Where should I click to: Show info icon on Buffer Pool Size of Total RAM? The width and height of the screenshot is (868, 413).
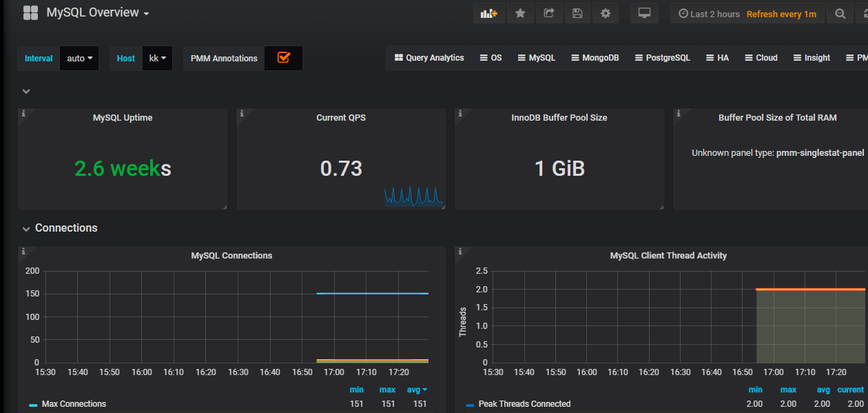[x=678, y=113]
